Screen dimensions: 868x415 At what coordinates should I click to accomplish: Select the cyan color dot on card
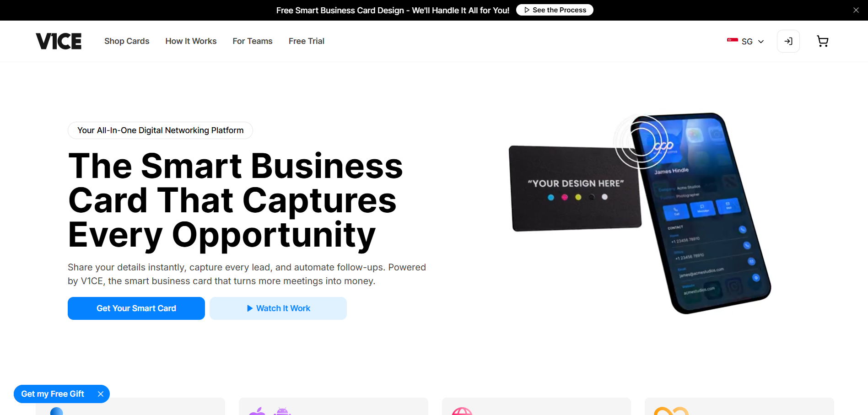pos(551,197)
